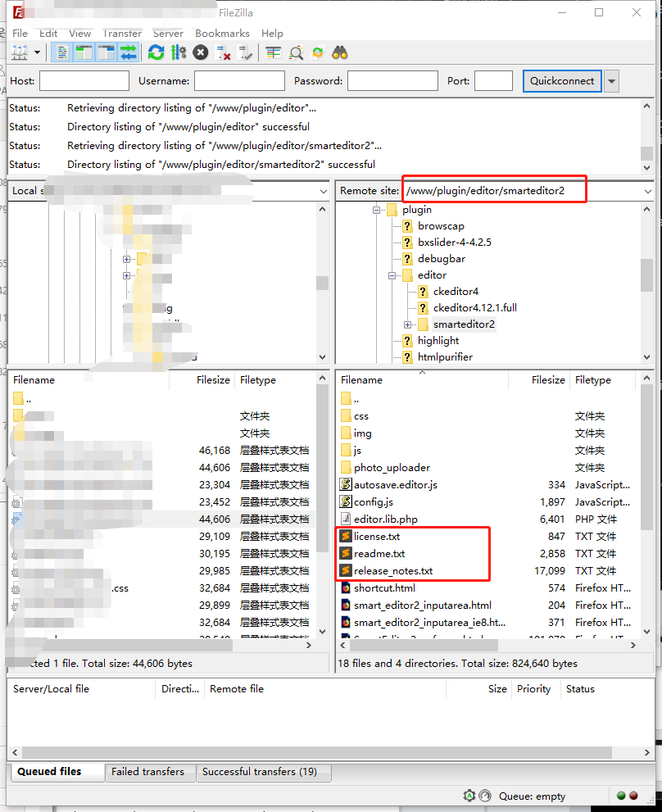Open the Site Manager icon
The width and height of the screenshot is (662, 812).
20,52
